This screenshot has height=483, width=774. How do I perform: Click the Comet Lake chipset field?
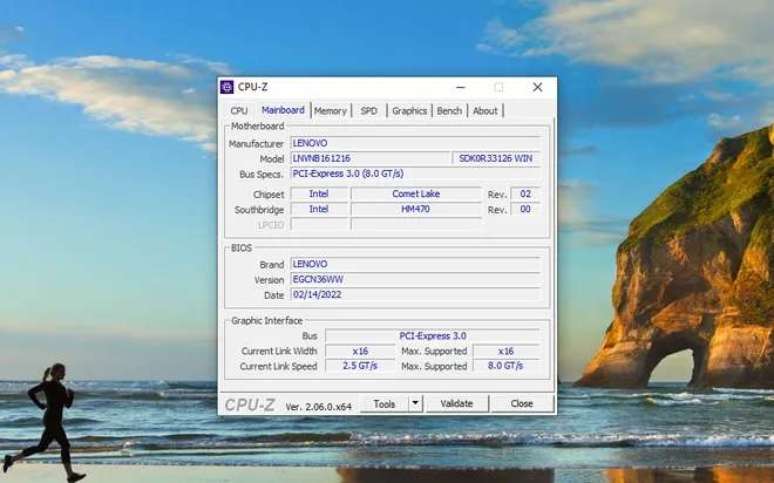click(x=416, y=194)
